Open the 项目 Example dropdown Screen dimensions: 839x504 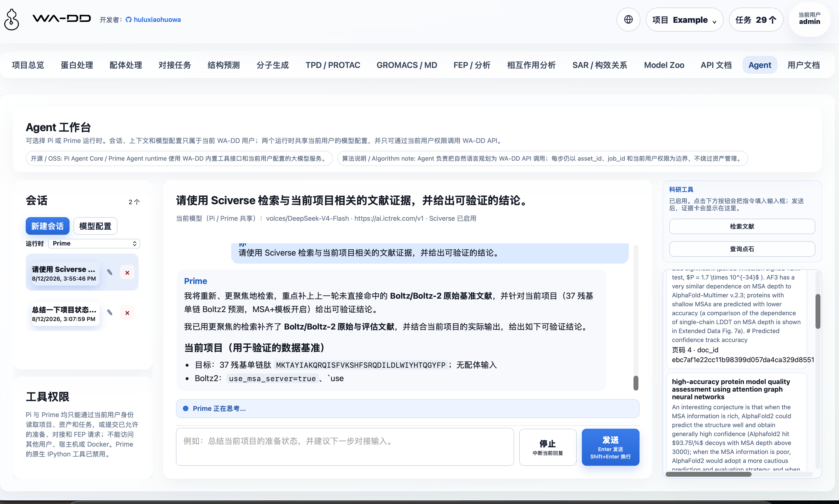point(684,20)
